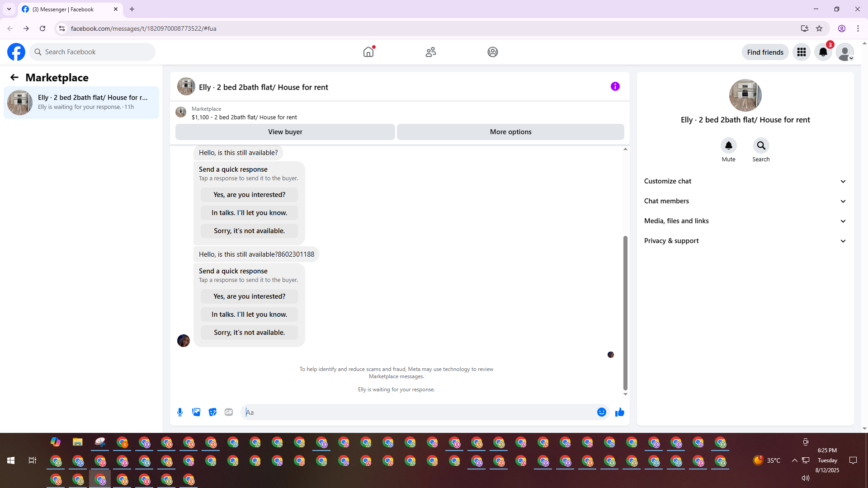Open the GIF picker icon
The height and width of the screenshot is (488, 868).
(229, 412)
